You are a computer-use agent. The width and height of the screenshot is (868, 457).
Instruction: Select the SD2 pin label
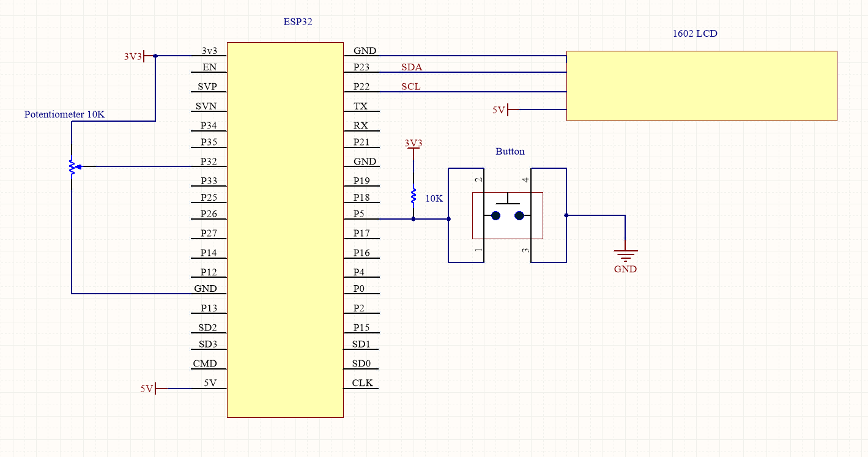pos(208,328)
